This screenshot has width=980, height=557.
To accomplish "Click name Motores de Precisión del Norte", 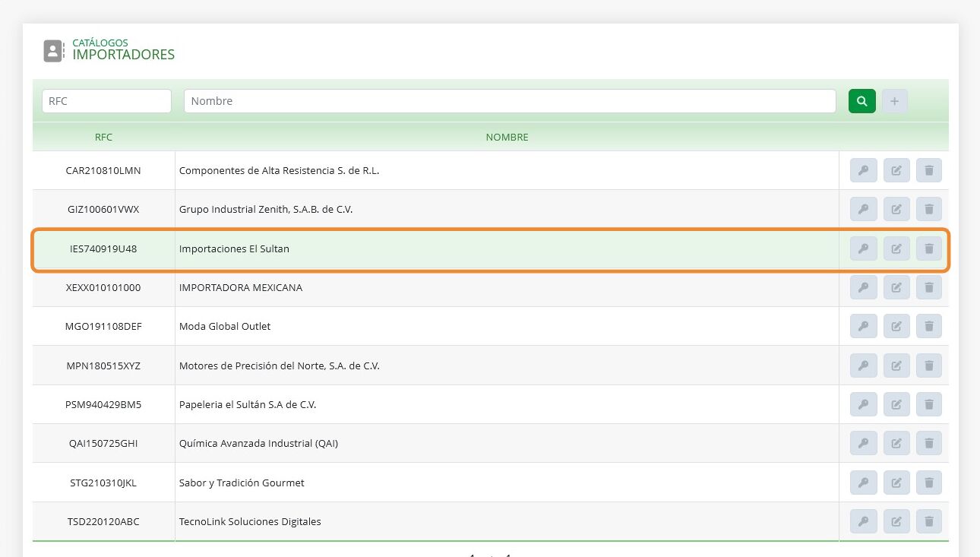I will coord(279,366).
